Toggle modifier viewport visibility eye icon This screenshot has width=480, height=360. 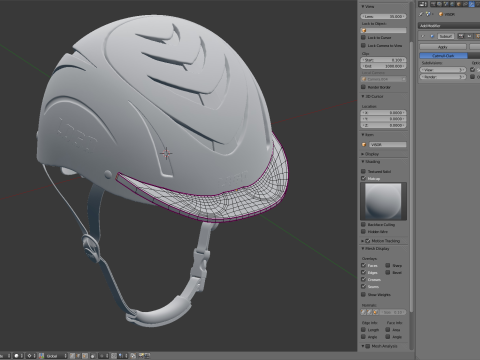[x=469, y=36]
